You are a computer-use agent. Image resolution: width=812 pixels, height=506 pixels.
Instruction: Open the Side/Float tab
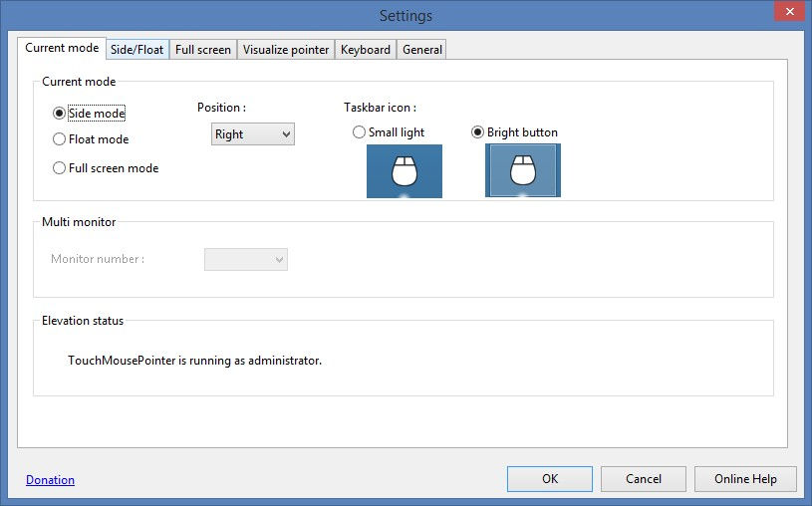point(137,50)
